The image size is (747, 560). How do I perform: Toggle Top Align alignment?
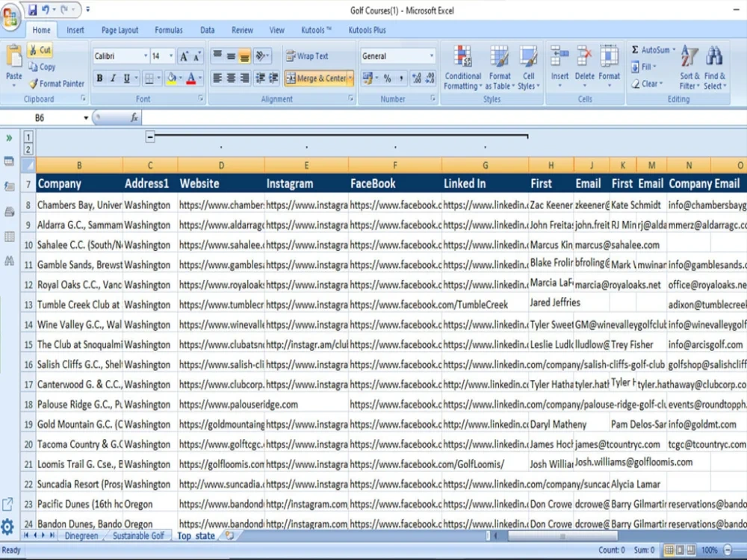217,56
